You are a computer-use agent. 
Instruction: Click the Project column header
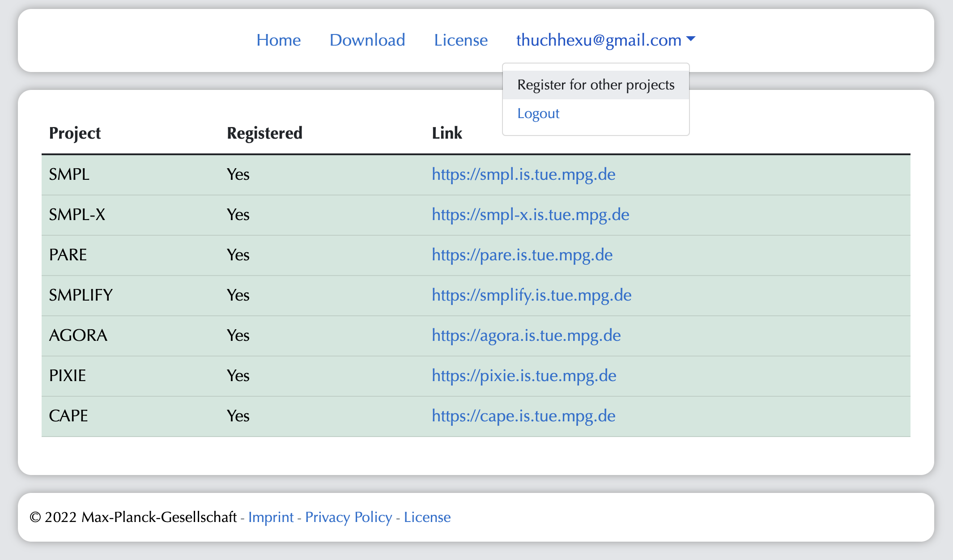point(75,133)
